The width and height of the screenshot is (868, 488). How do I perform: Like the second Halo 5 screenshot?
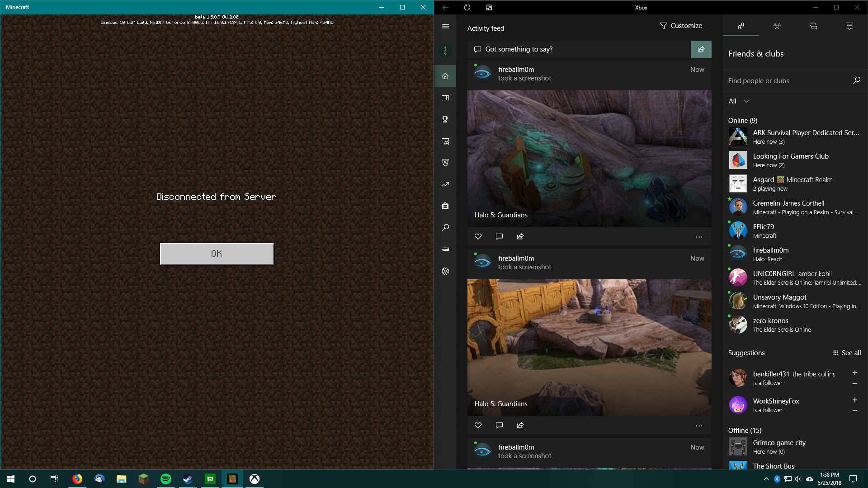pos(478,425)
